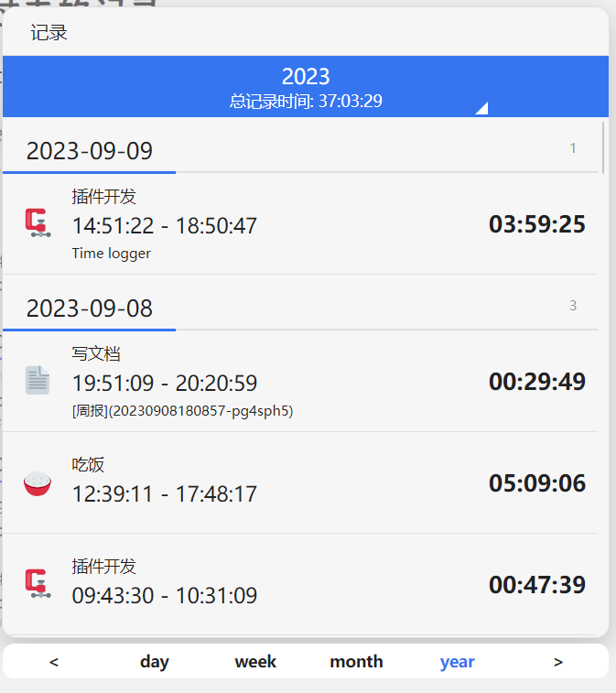Switch to the week view tab
This screenshot has height=693, width=616.
click(x=255, y=662)
